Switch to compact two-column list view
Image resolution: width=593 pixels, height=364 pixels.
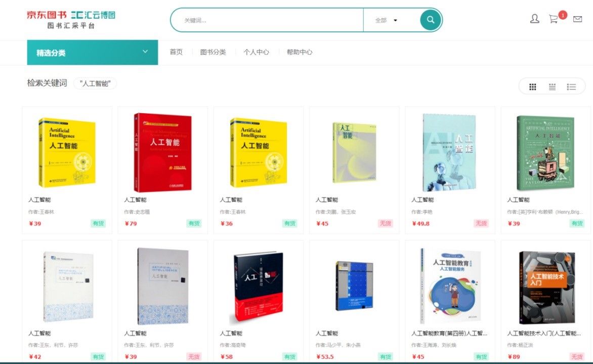tap(552, 87)
